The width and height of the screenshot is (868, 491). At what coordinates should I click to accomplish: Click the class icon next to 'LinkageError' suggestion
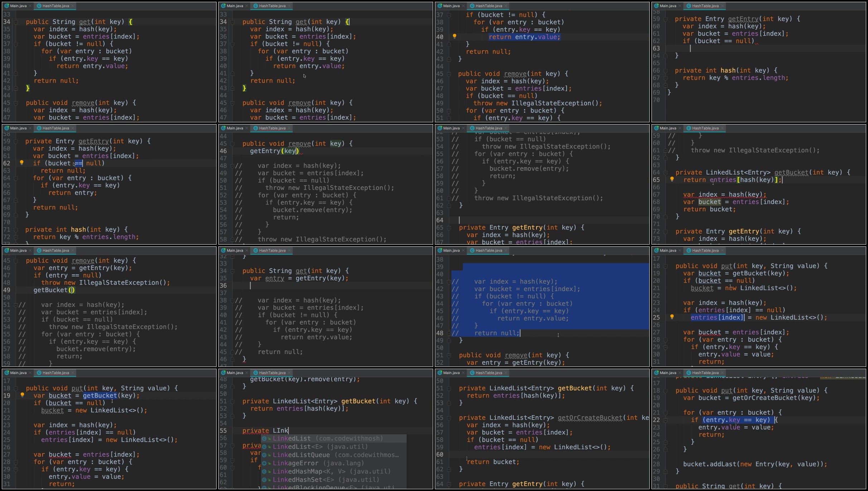(x=264, y=463)
